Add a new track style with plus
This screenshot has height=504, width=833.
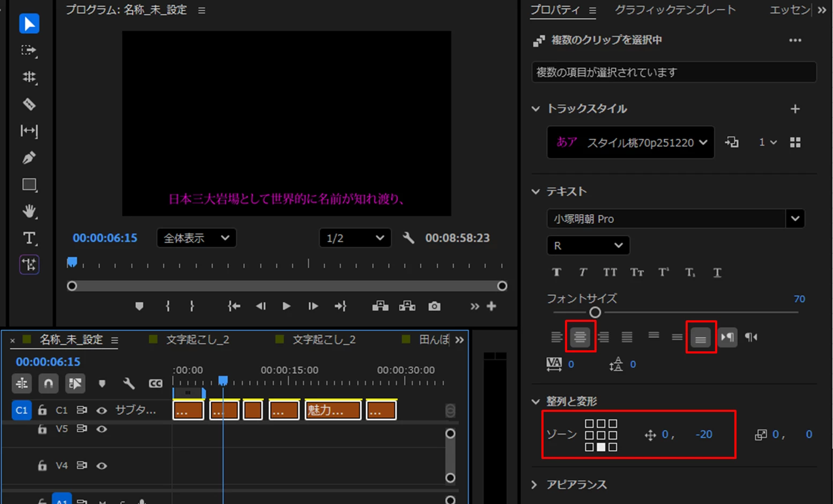coord(795,109)
